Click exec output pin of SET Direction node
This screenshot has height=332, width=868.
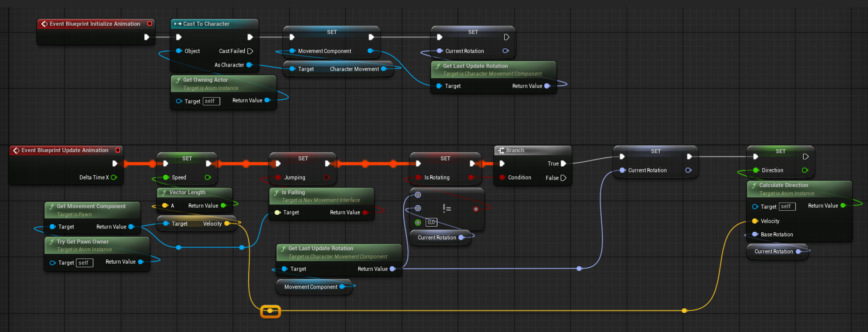[x=806, y=157]
